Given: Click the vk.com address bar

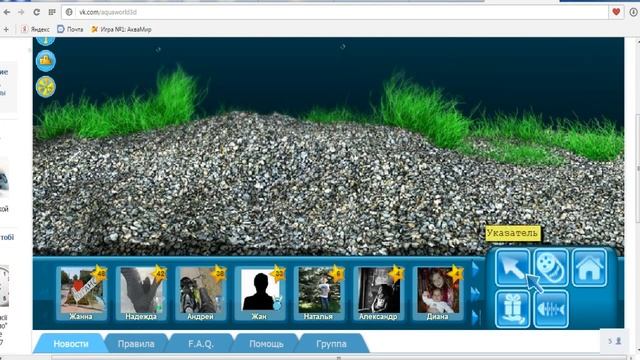Looking at the screenshot, I should (335, 12).
